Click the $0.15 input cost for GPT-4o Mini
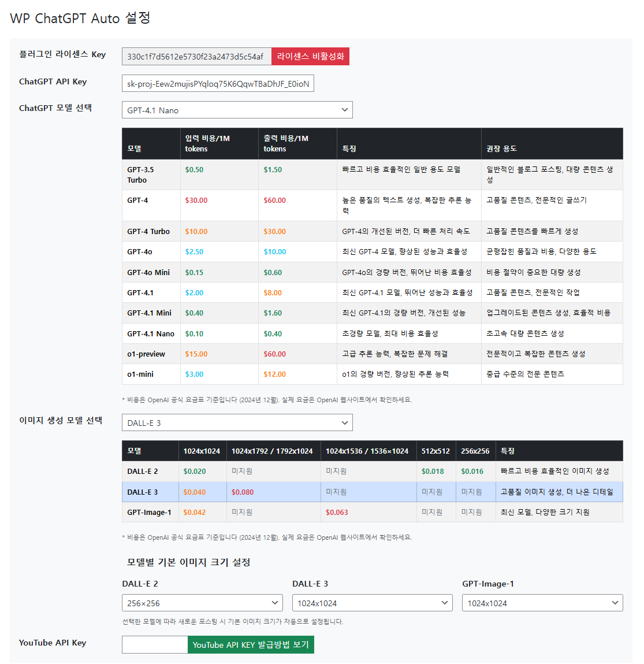This screenshot has width=644, height=664. pyautogui.click(x=194, y=272)
